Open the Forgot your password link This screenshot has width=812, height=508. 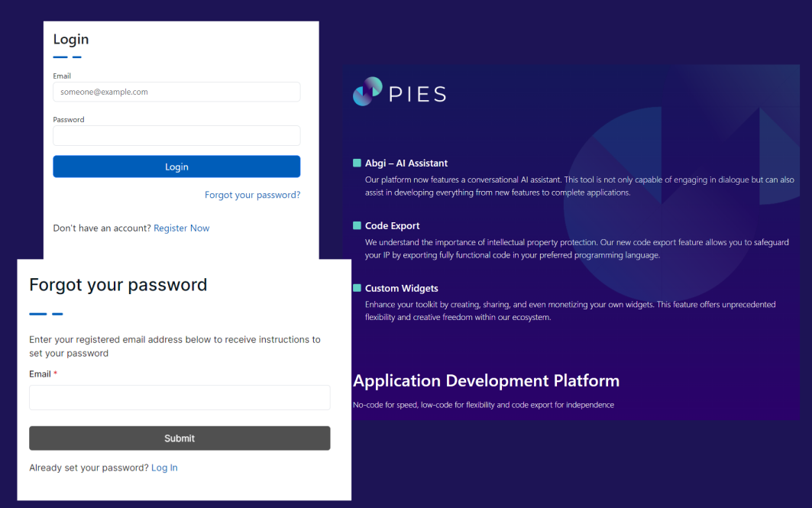(252, 195)
